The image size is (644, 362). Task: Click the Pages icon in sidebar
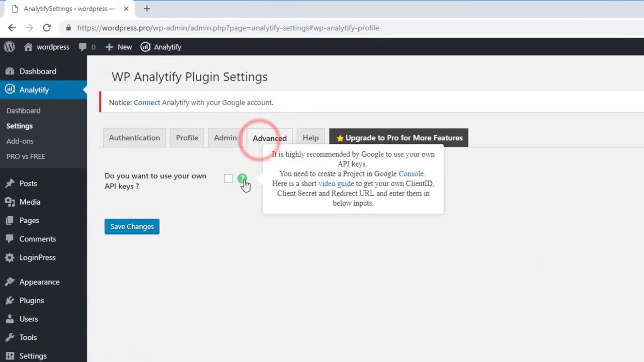pyautogui.click(x=10, y=221)
